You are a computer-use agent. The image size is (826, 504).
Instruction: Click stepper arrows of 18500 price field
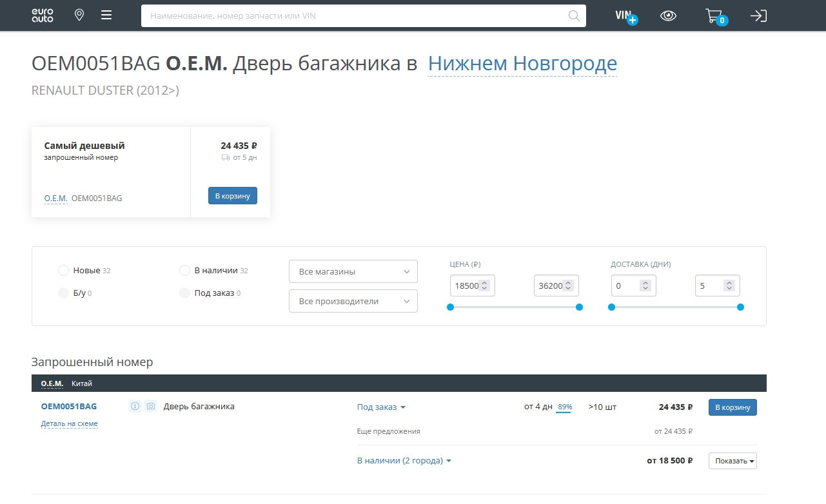484,286
